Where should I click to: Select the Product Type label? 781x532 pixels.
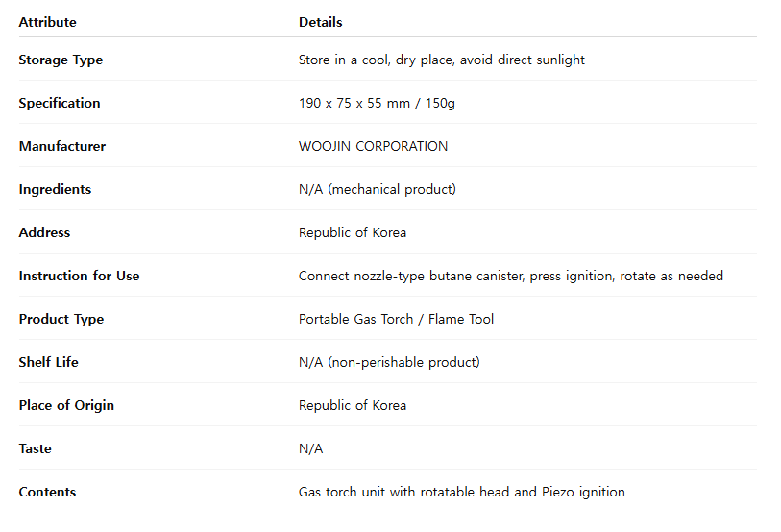(61, 319)
